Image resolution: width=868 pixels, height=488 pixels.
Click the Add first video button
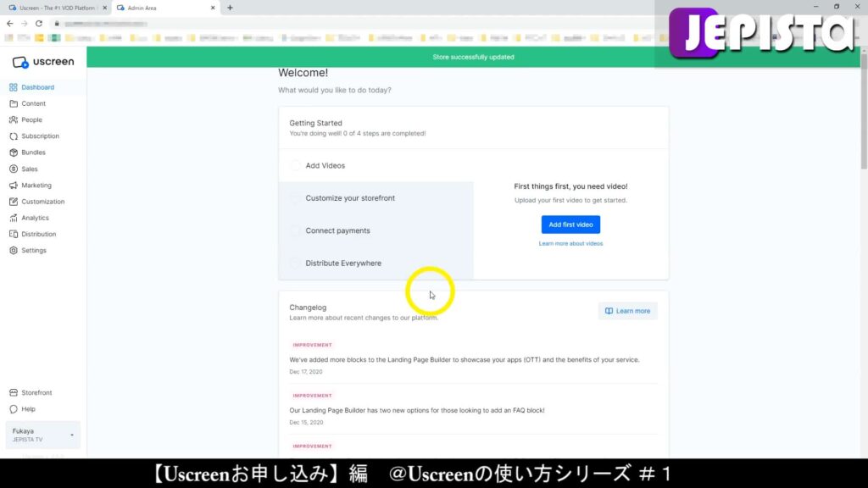570,224
